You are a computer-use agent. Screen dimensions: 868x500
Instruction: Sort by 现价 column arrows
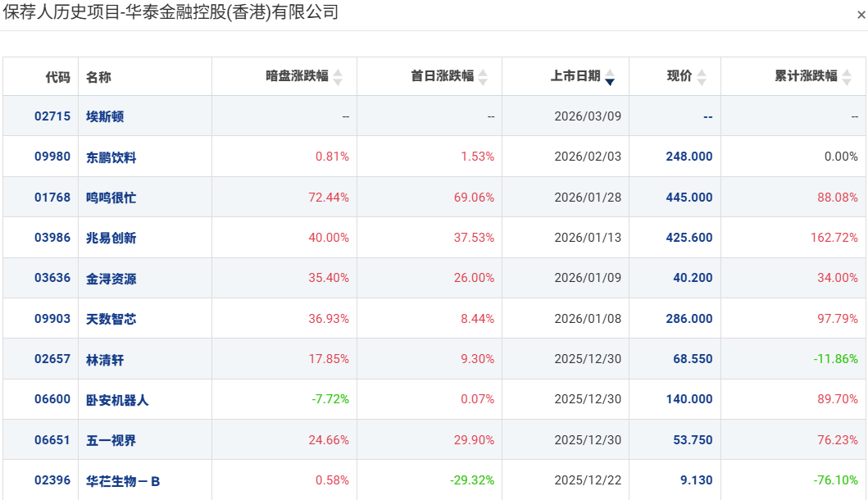pyautogui.click(x=702, y=78)
